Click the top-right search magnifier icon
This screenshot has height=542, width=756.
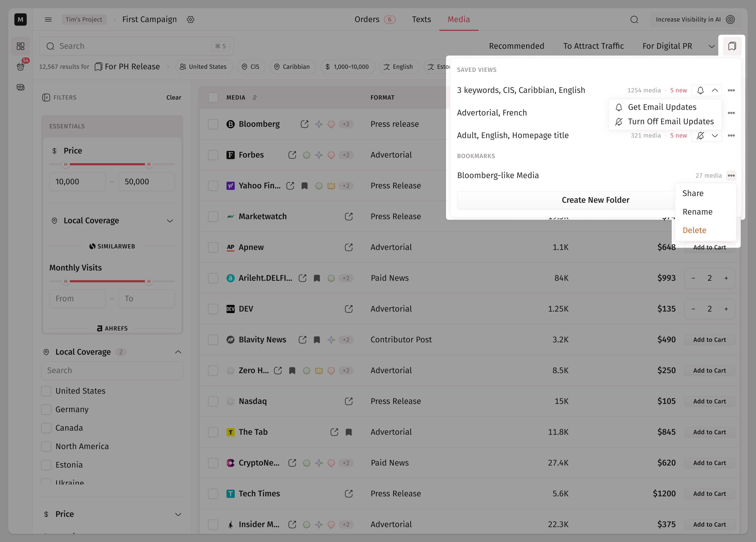[634, 20]
